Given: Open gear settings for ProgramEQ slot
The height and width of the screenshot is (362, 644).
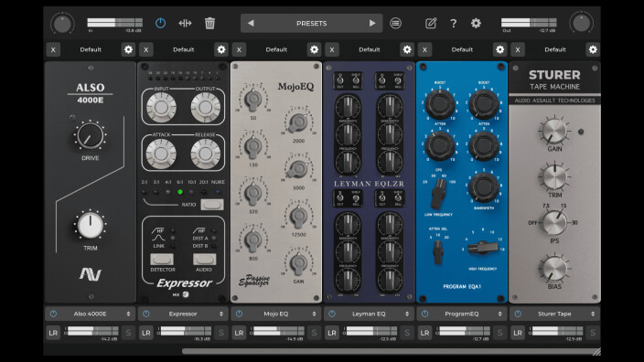Looking at the screenshot, I should click(499, 49).
